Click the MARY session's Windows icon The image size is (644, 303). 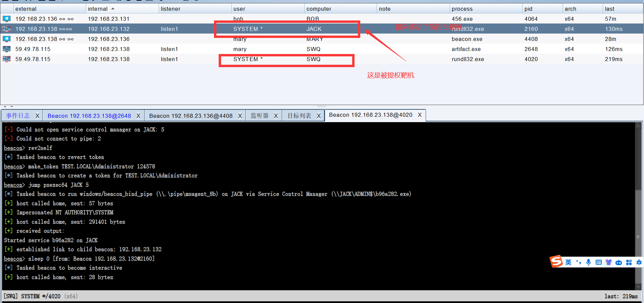(7, 39)
